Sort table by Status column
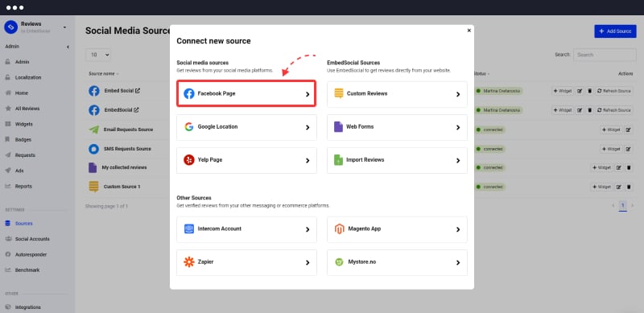Screen dimensions: 644x313 pos(481,74)
